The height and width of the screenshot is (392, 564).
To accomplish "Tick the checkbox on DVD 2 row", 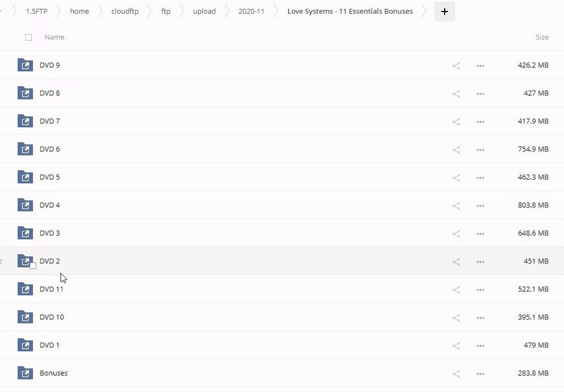I will [x=33, y=266].
